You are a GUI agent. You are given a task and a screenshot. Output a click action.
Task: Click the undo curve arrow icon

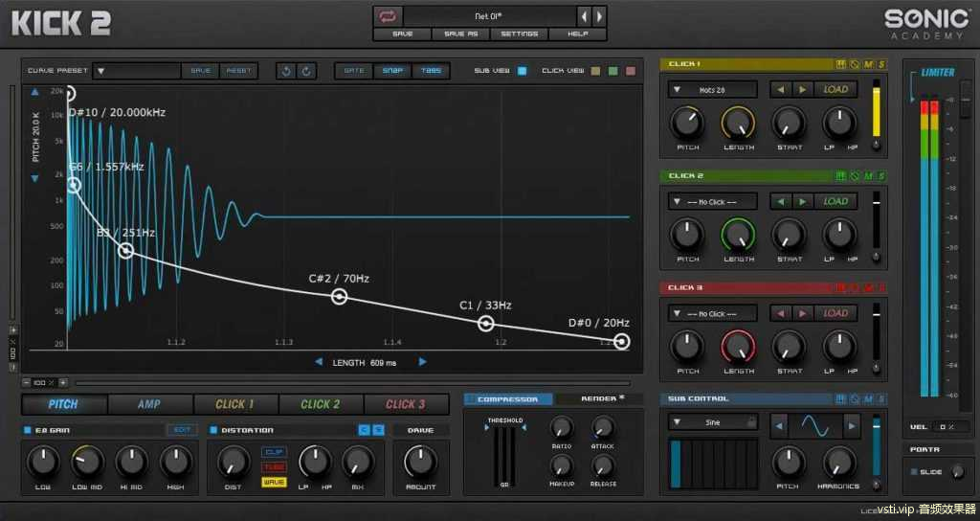click(286, 71)
